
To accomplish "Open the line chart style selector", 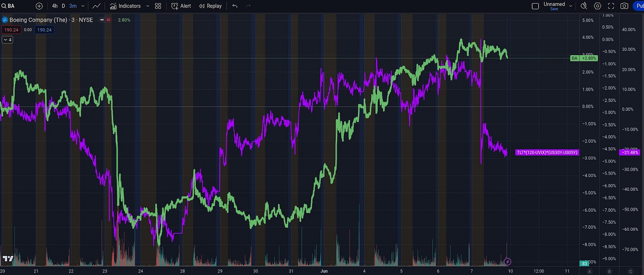I will pos(96,6).
